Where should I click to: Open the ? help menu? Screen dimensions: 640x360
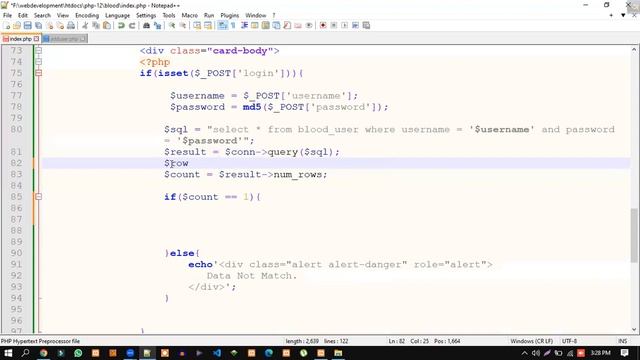274,16
